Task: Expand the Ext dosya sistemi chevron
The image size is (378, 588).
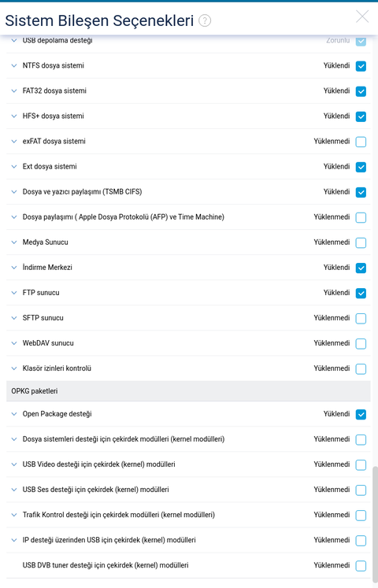Action: click(14, 167)
